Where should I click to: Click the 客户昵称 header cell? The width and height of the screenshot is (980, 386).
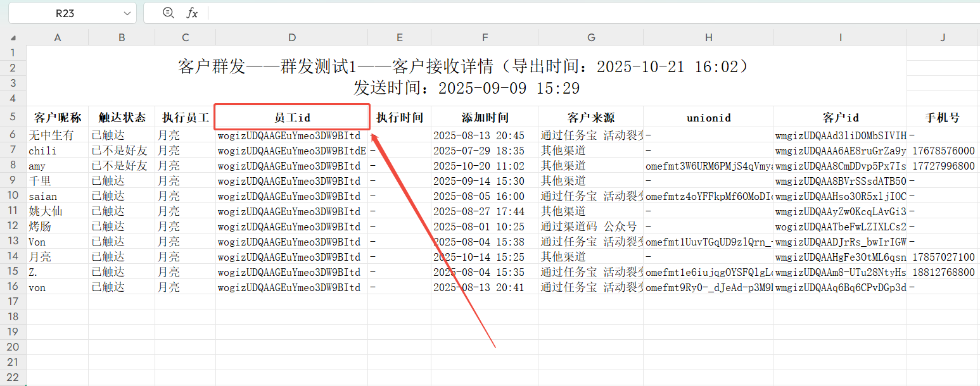[x=58, y=117]
